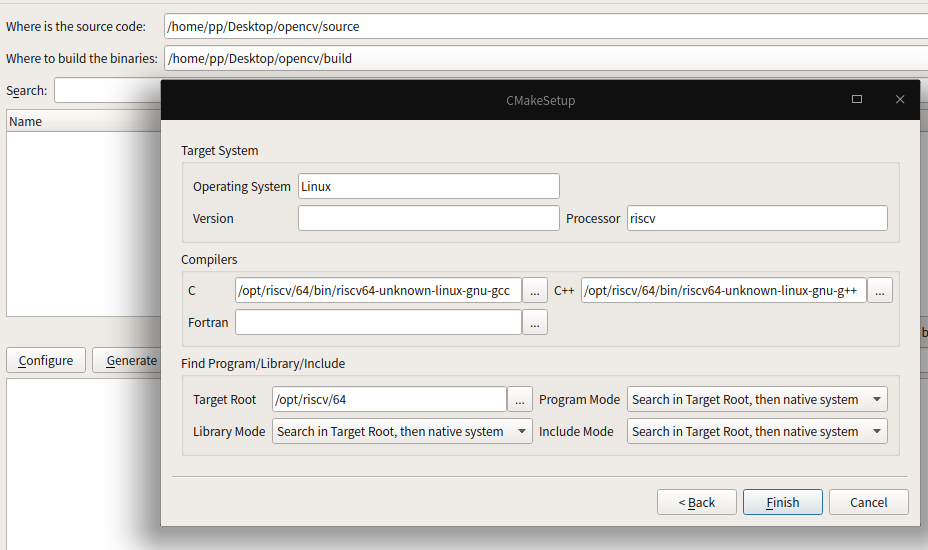The image size is (928, 550).
Task: Click the 'Where to build the binaries:' label
Action: point(82,58)
